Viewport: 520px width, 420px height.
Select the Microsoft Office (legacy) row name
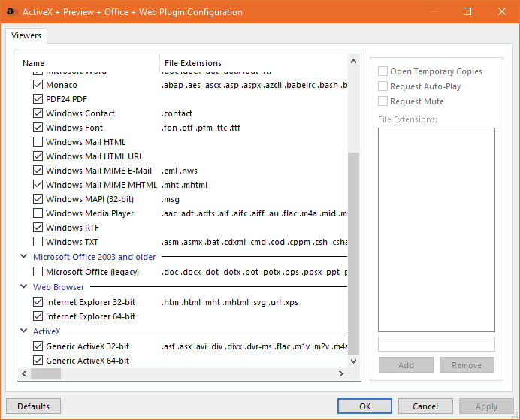92,272
